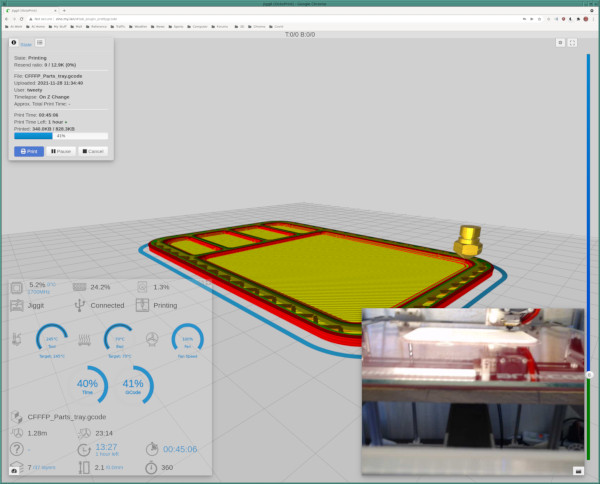The image size is (600, 484).
Task: Click the nozzle model in 3D view
Action: [468, 240]
